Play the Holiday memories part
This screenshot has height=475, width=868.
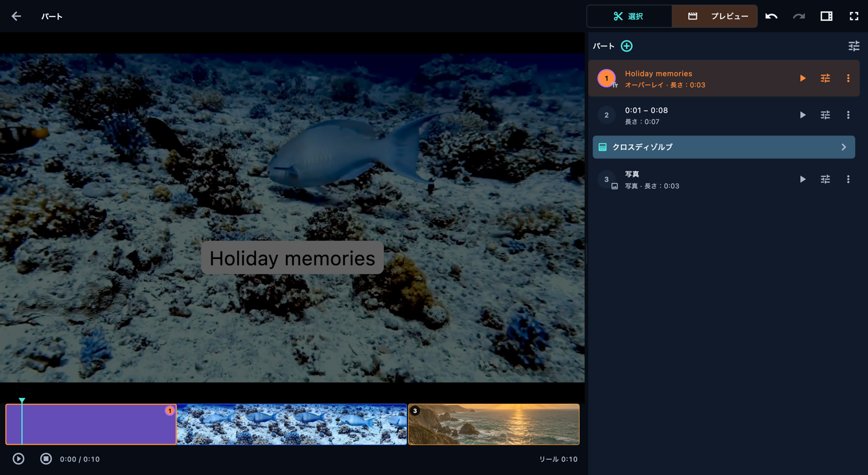pyautogui.click(x=803, y=78)
